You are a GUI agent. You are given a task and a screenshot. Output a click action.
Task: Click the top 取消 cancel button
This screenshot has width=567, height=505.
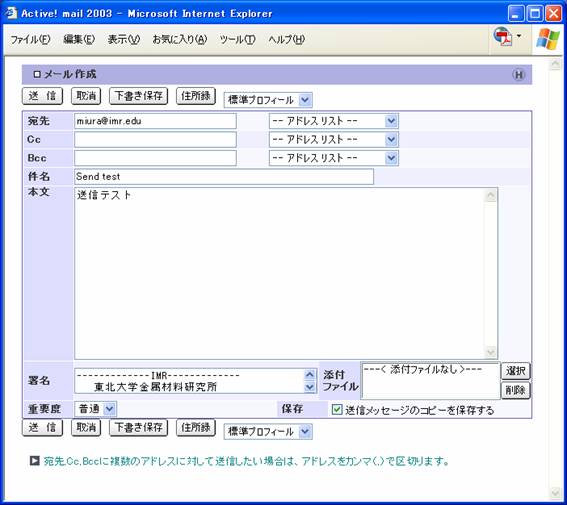pyautogui.click(x=86, y=96)
